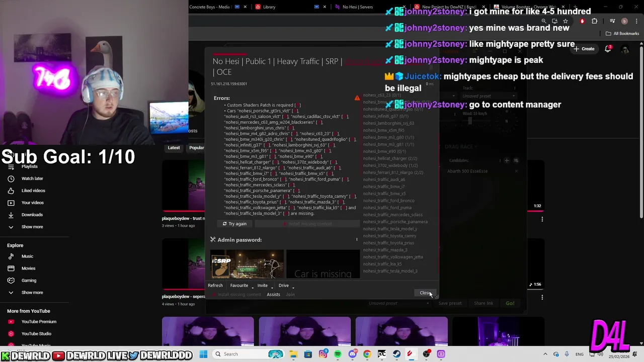Open Gaming in Explore section
Image resolution: width=644 pixels, height=362 pixels.
point(29,281)
